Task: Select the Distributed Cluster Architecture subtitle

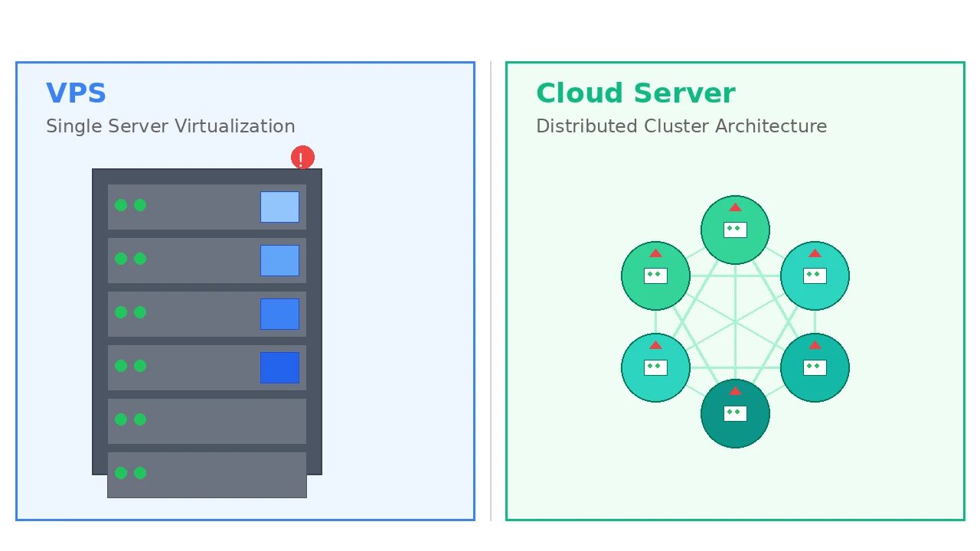Action: (x=681, y=126)
